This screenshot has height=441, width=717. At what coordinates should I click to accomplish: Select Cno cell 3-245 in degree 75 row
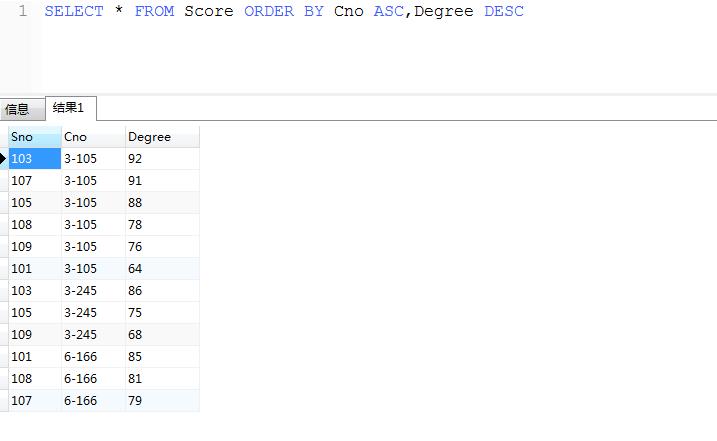click(x=93, y=312)
